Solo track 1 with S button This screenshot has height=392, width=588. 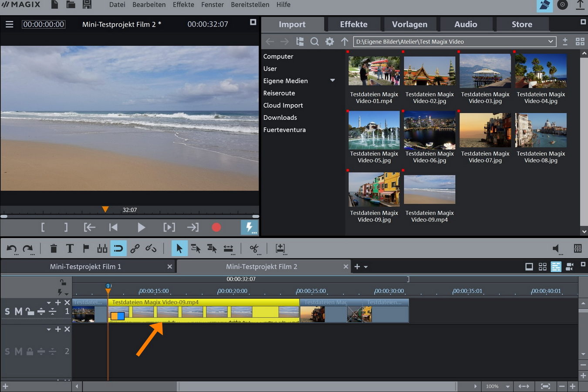(x=7, y=311)
